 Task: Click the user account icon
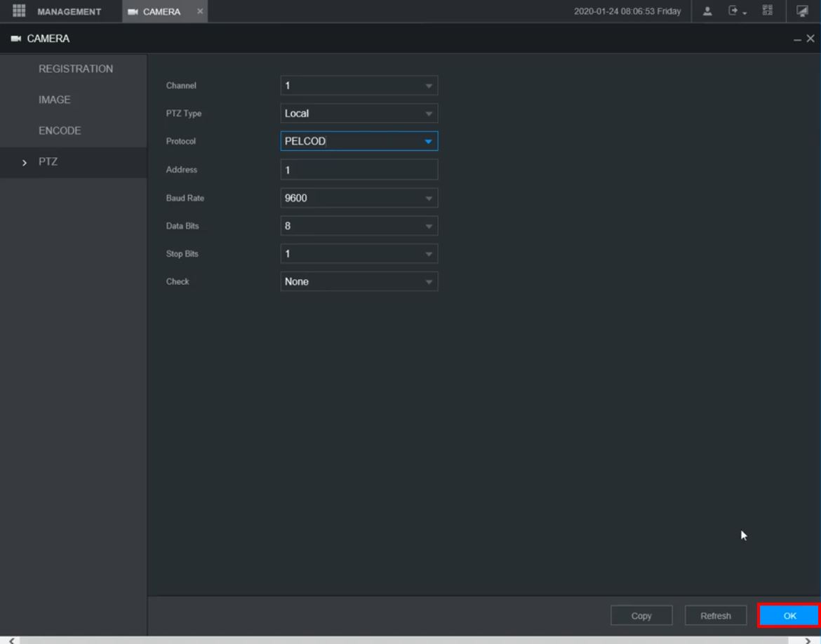point(707,11)
